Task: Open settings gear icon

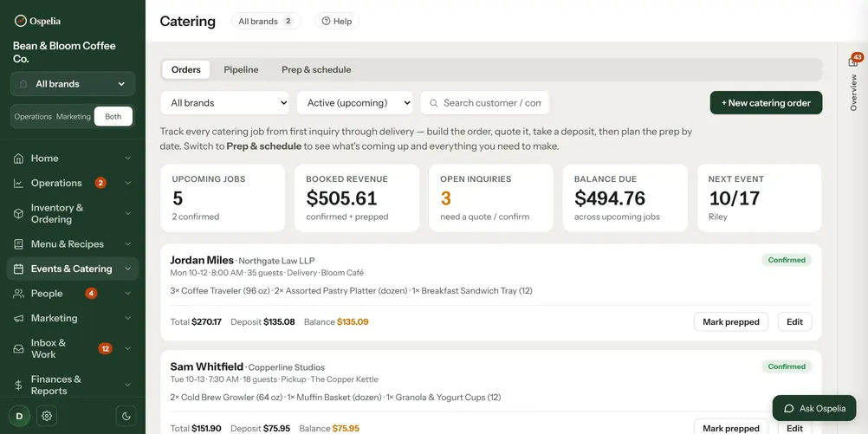Action: pos(47,416)
